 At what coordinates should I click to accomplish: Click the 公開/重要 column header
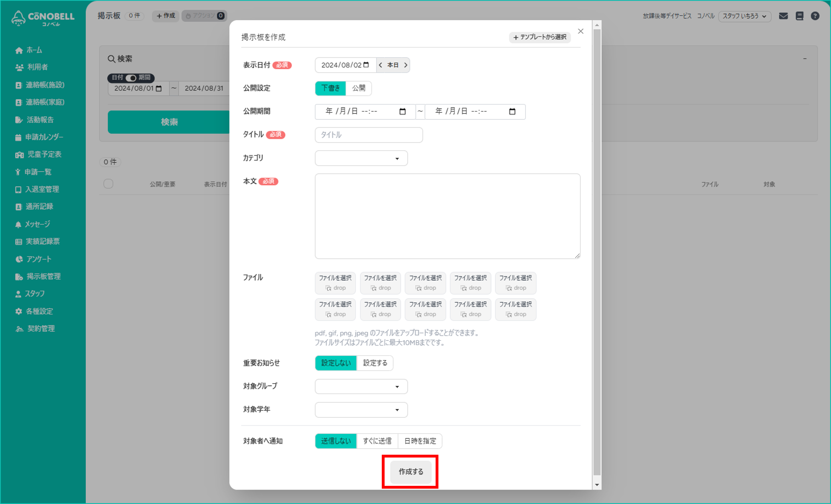(x=162, y=184)
